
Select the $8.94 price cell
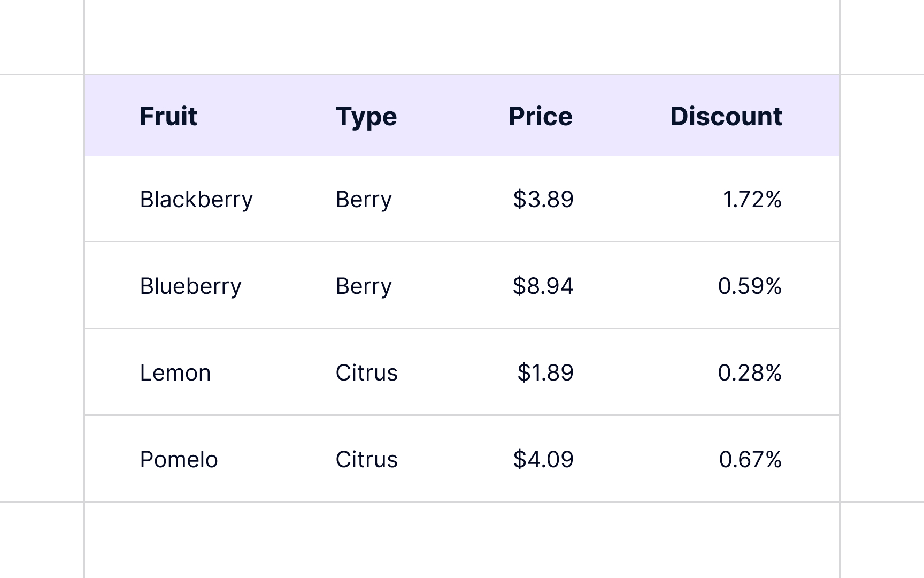pos(543,286)
